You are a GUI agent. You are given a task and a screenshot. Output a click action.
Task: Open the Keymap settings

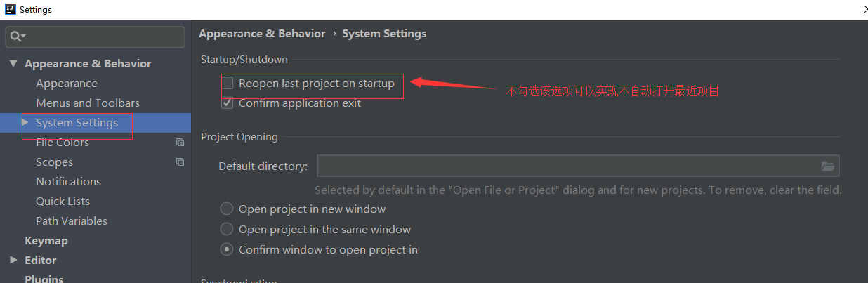[x=46, y=241]
